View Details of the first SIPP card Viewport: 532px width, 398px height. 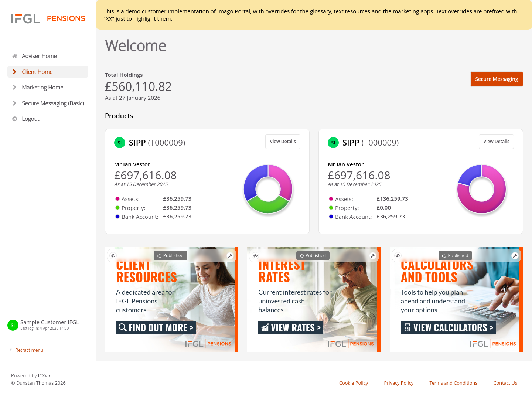pyautogui.click(x=283, y=142)
